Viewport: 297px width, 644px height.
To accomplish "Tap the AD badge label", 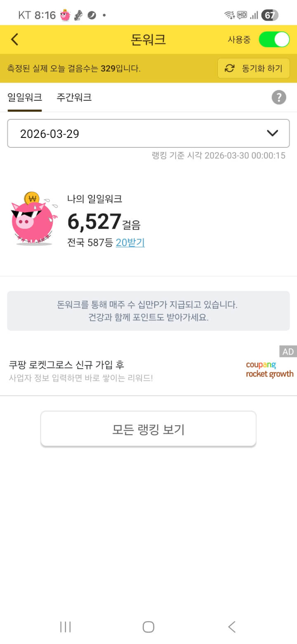I will tap(288, 351).
